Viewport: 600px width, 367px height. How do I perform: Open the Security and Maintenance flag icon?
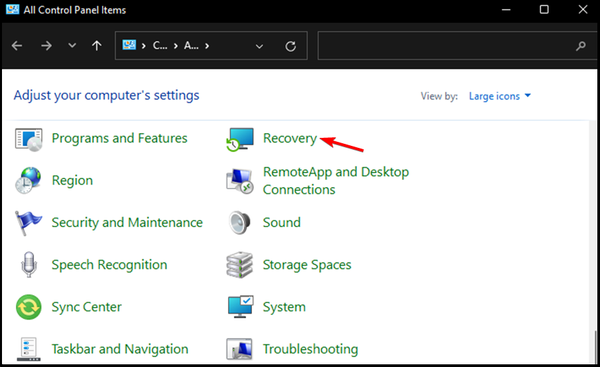click(28, 223)
